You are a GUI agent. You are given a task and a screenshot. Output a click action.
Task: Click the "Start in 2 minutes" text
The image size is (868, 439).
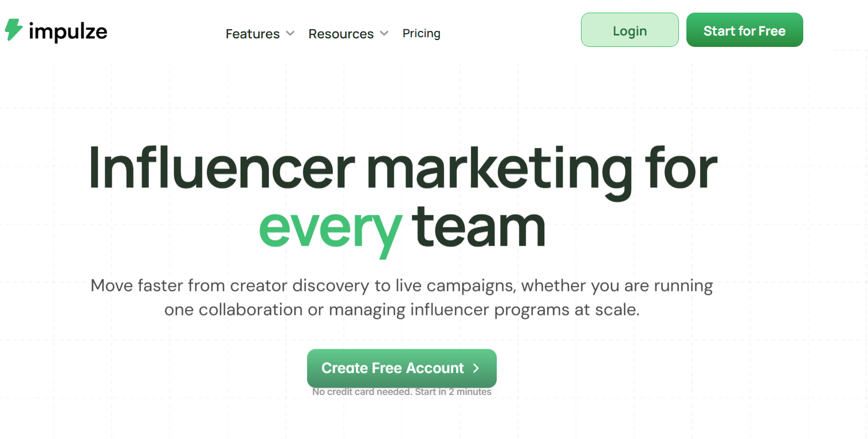[x=453, y=392]
